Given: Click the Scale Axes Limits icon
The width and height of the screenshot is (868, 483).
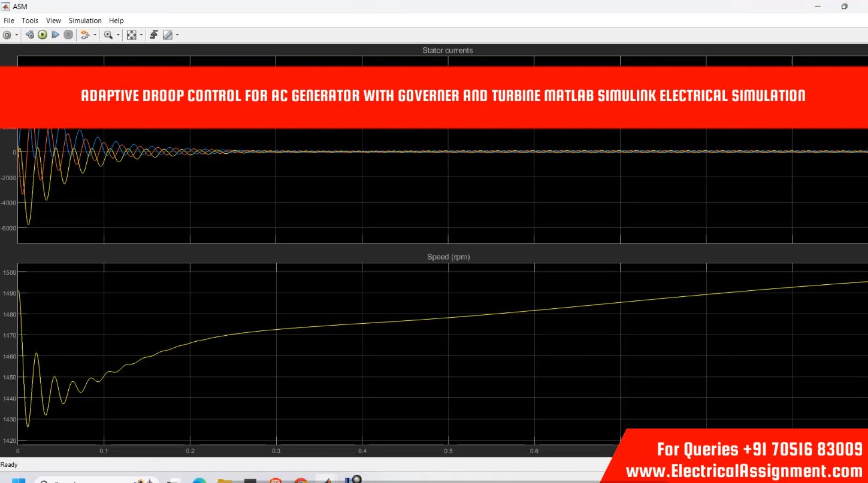Looking at the screenshot, I should pos(132,35).
